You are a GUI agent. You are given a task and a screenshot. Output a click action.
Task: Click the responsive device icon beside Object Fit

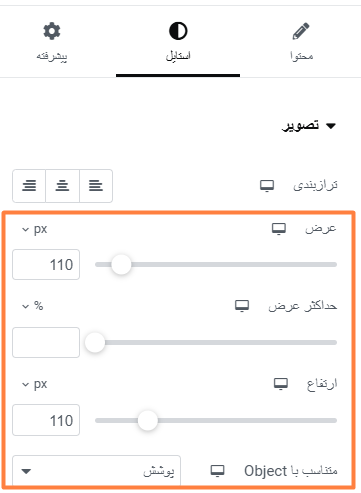coord(218,471)
